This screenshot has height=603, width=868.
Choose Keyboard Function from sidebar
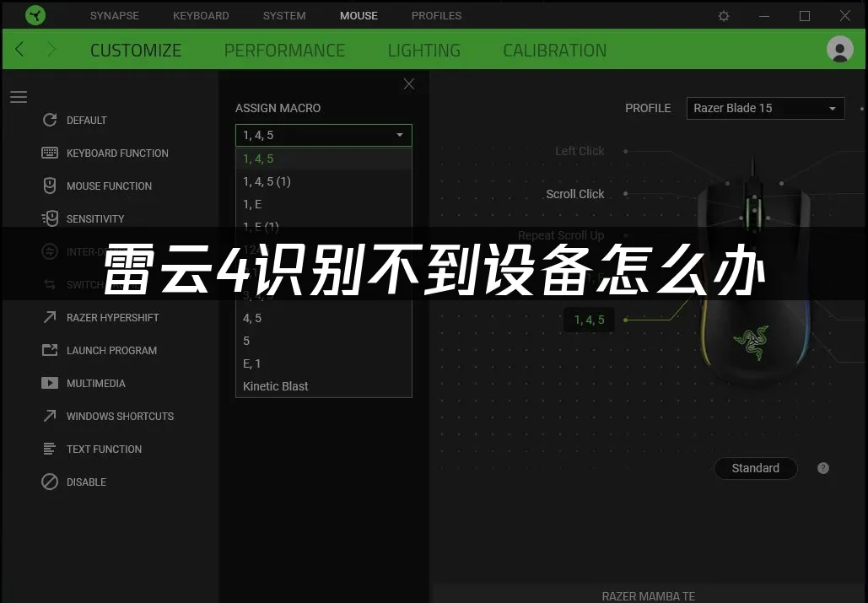point(105,153)
